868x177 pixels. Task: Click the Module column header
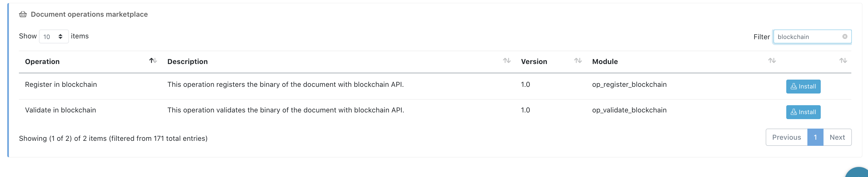click(605, 62)
